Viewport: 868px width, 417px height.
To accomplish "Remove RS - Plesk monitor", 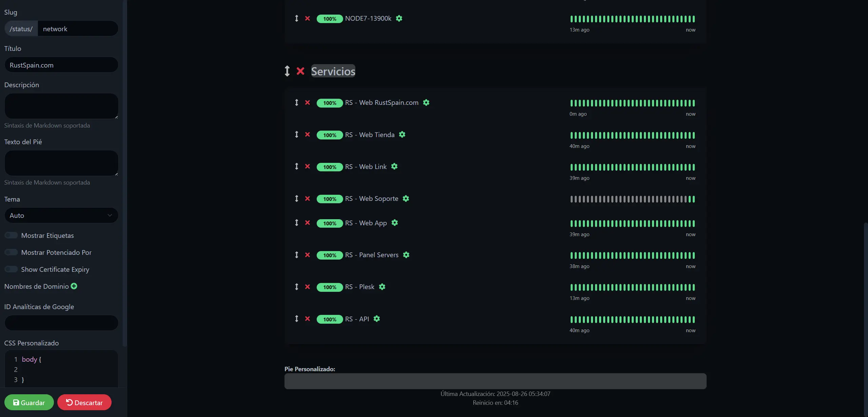I will tap(308, 287).
